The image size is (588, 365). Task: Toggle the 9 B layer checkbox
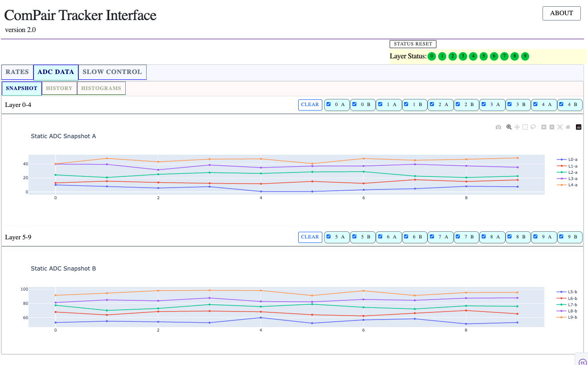561,237
